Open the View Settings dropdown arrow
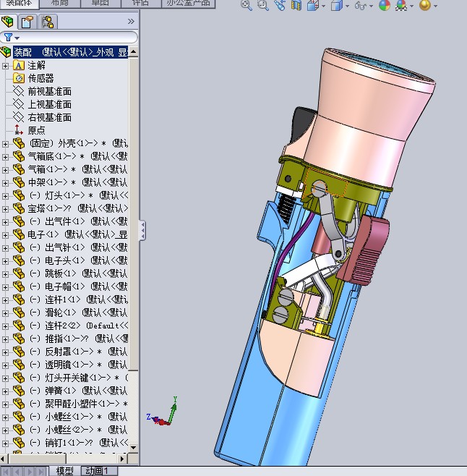Screen dimensions: 467x476 click(435, 6)
